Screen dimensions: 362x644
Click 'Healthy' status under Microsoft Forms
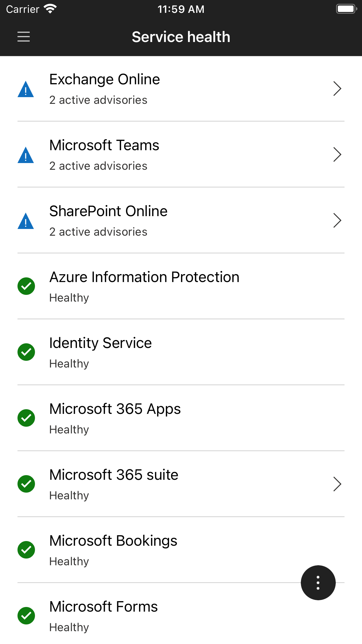pos(69,628)
